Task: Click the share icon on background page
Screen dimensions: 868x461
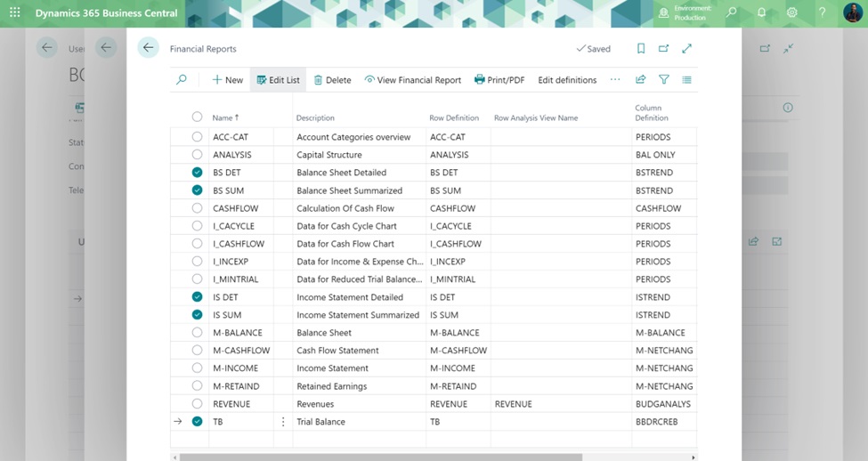Action: (753, 241)
